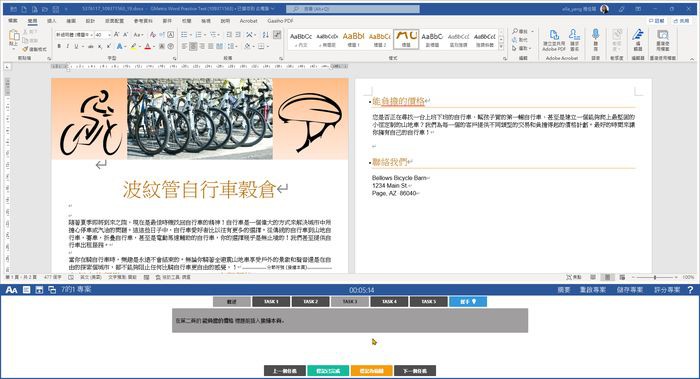The width and height of the screenshot is (700, 379).
Task: Toggle Bold formatting
Action: click(x=59, y=46)
